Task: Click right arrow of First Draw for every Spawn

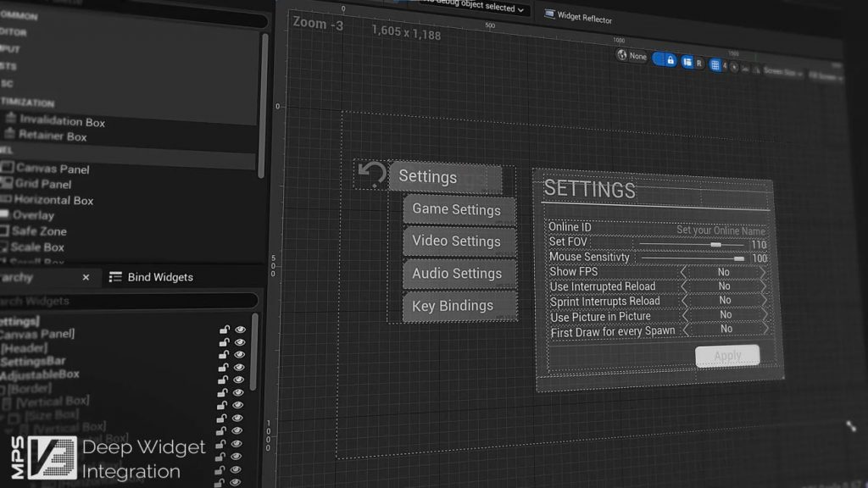Action: coord(766,329)
